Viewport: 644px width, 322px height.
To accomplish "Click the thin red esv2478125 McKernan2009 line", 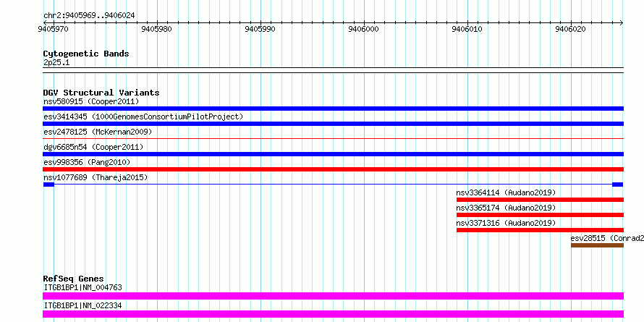I will pos(333,139).
